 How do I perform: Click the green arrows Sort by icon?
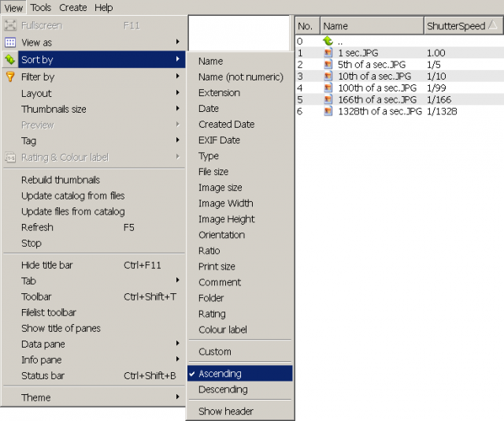[10, 59]
